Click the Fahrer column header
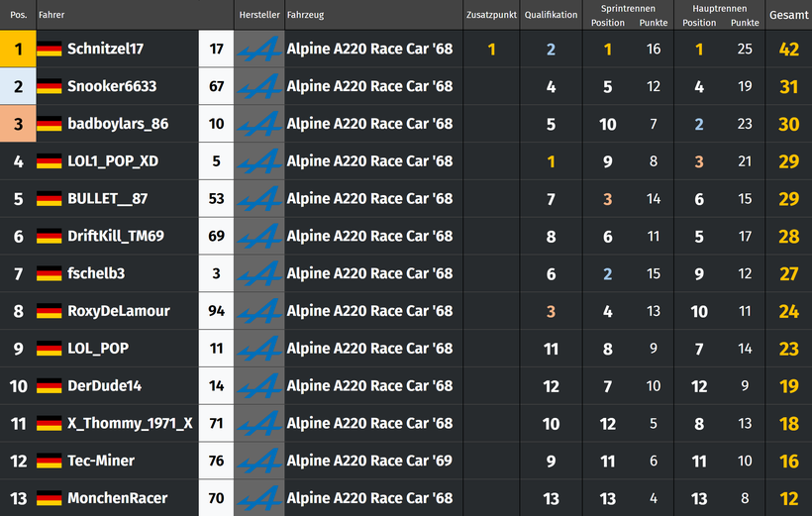Image resolution: width=812 pixels, height=516 pixels. click(51, 15)
